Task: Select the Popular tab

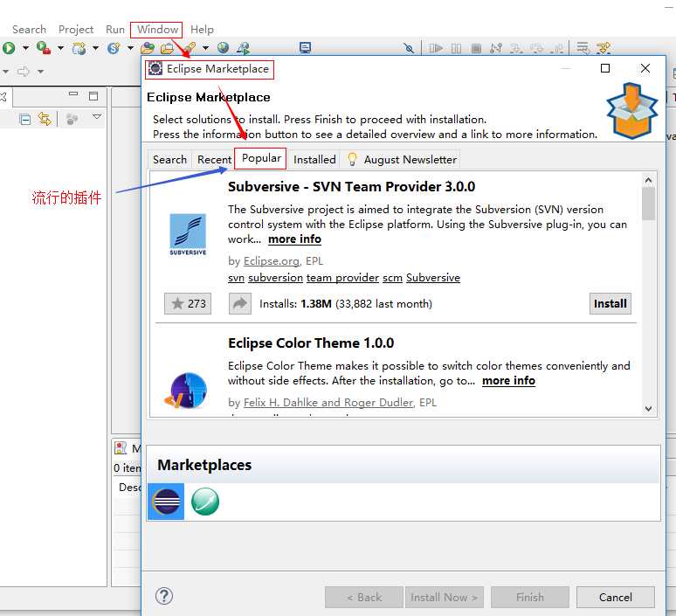Action: point(261,158)
